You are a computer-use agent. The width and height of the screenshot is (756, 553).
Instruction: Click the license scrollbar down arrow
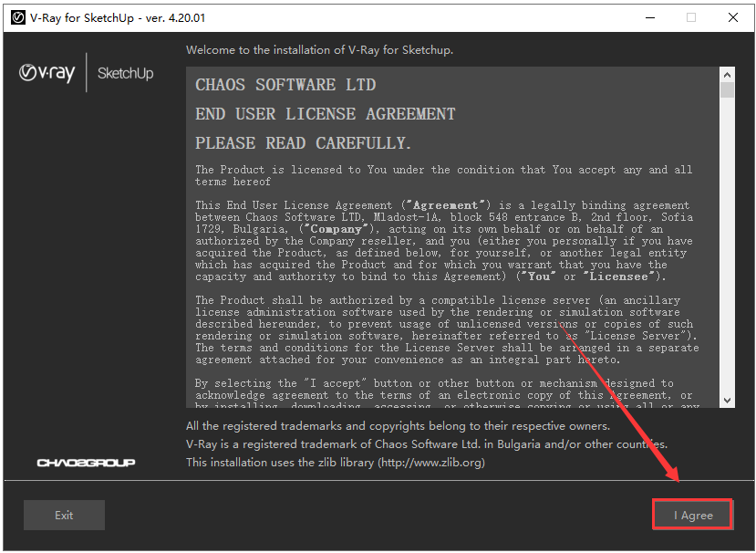pyautogui.click(x=727, y=401)
